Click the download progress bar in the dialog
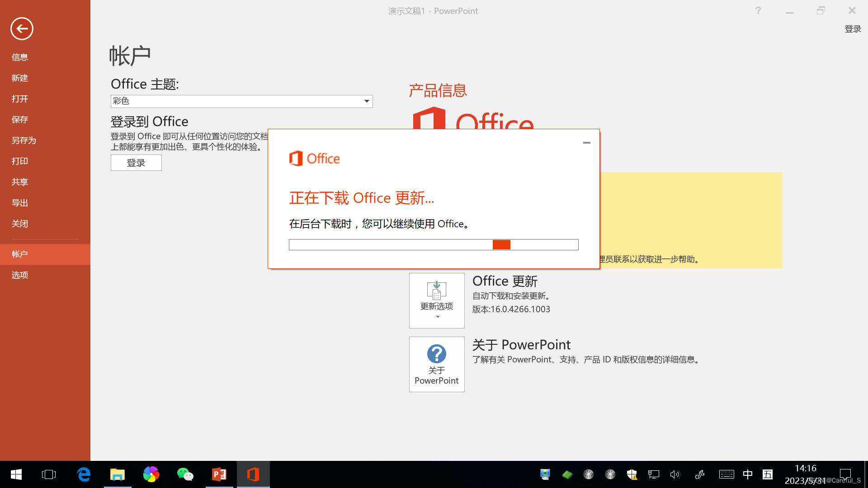The height and width of the screenshot is (488, 868). pos(434,245)
